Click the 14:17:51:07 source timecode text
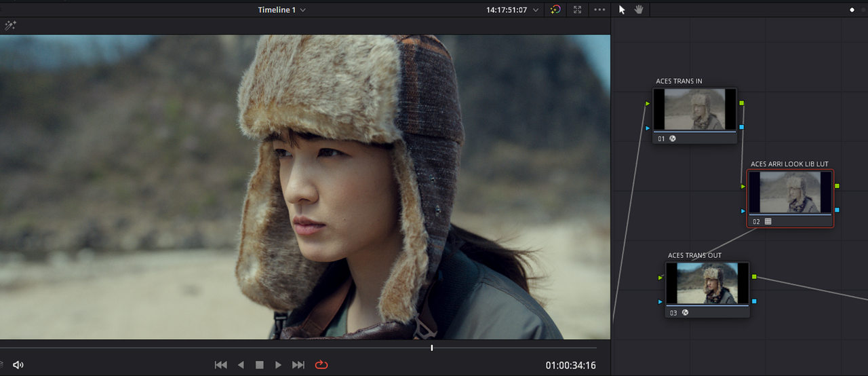 [507, 10]
